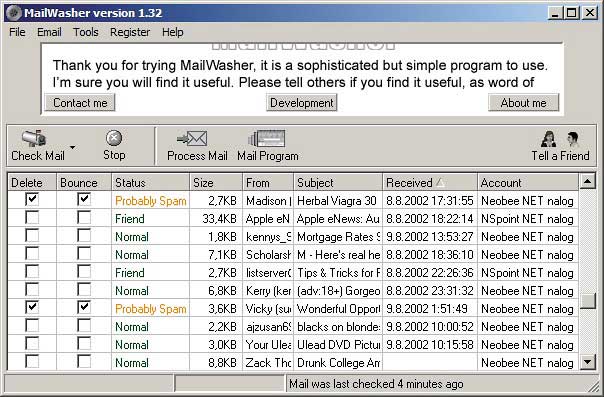
Task: Sort by the Status column header
Action: 150,182
